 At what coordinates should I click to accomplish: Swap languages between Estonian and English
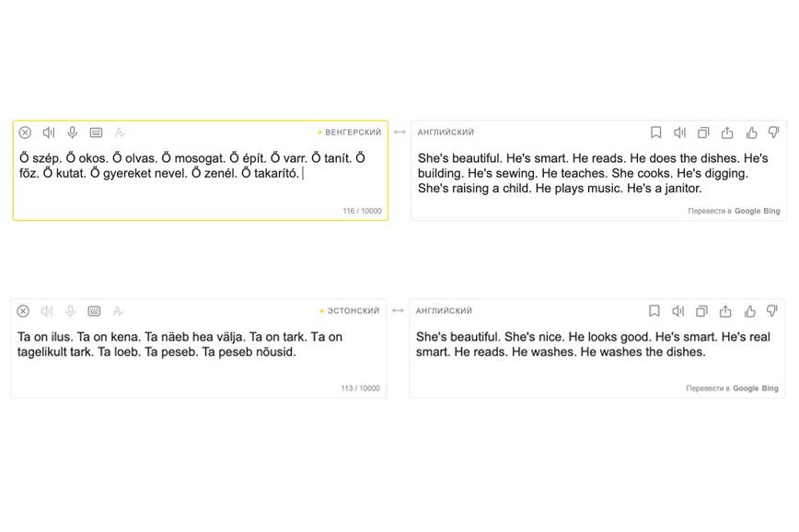[x=398, y=311]
